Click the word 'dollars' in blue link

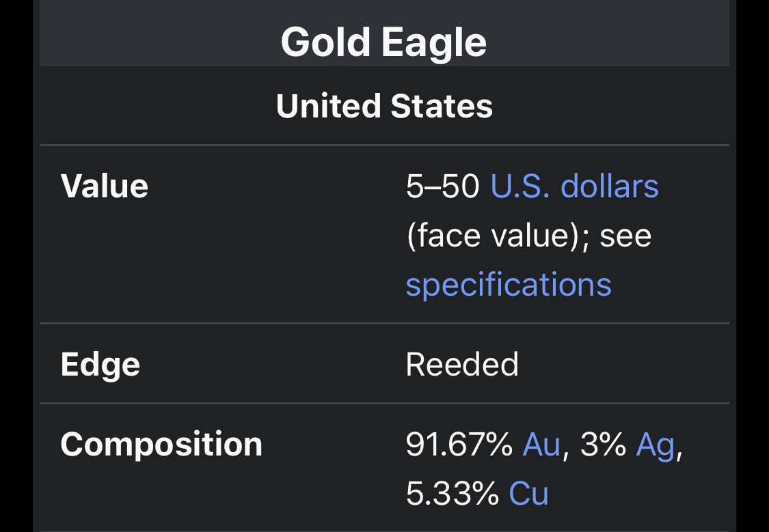tap(610, 186)
